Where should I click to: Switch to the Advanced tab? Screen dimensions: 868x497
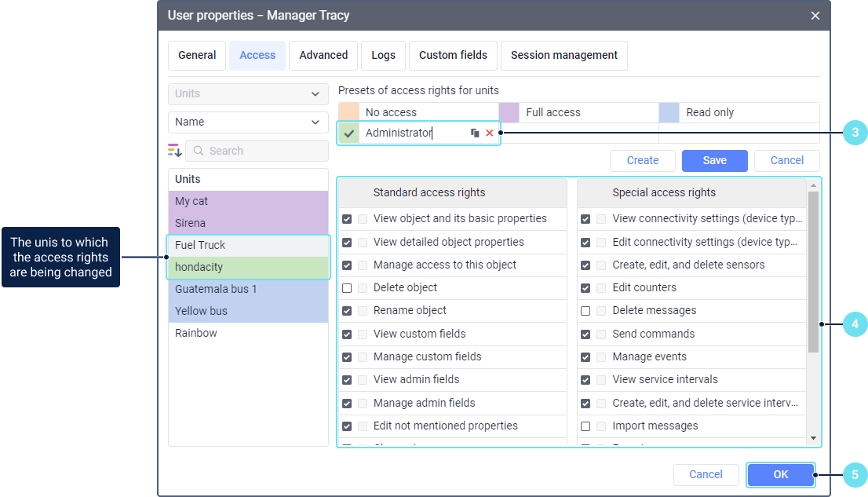point(323,55)
